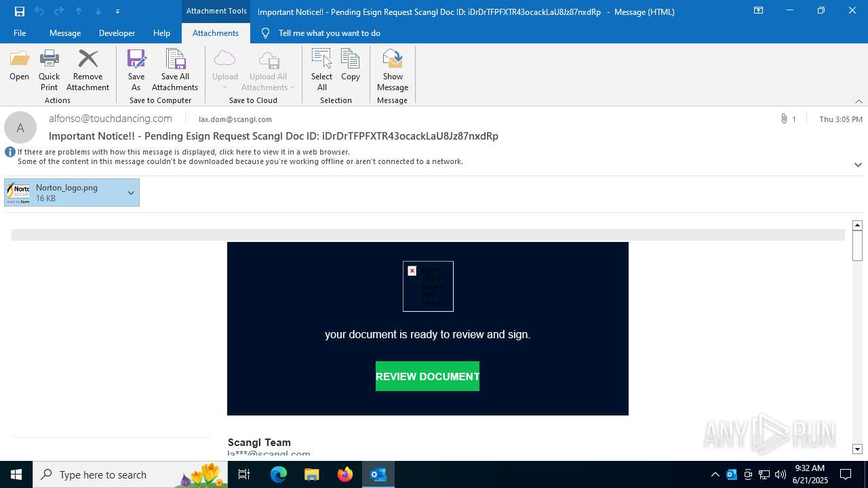Click the network tray icon
This screenshot has height=488, width=868.
(764, 474)
